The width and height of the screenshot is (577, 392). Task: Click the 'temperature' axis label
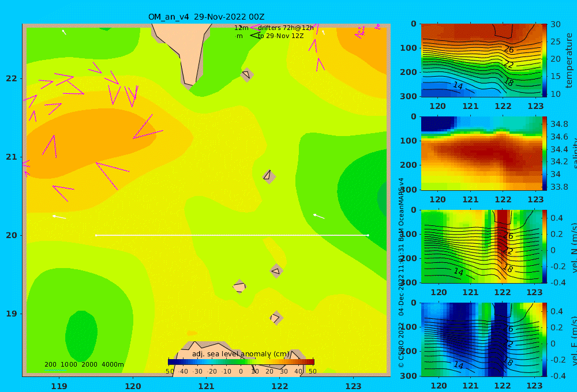(569, 61)
